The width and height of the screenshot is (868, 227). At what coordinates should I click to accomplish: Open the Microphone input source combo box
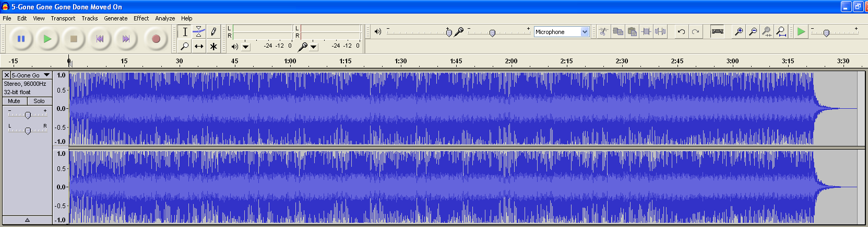click(562, 32)
